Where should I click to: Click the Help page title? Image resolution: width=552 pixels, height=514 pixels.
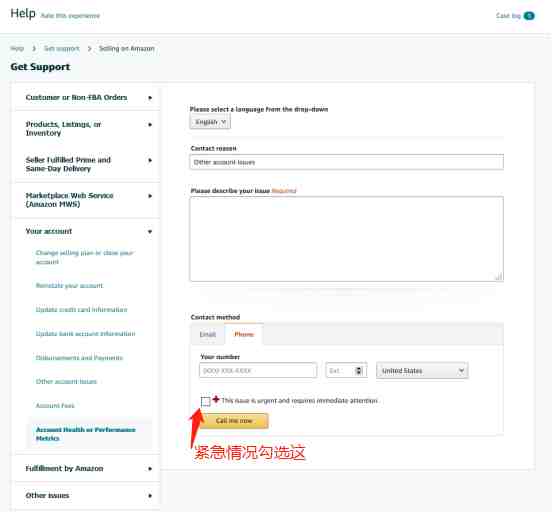point(23,14)
